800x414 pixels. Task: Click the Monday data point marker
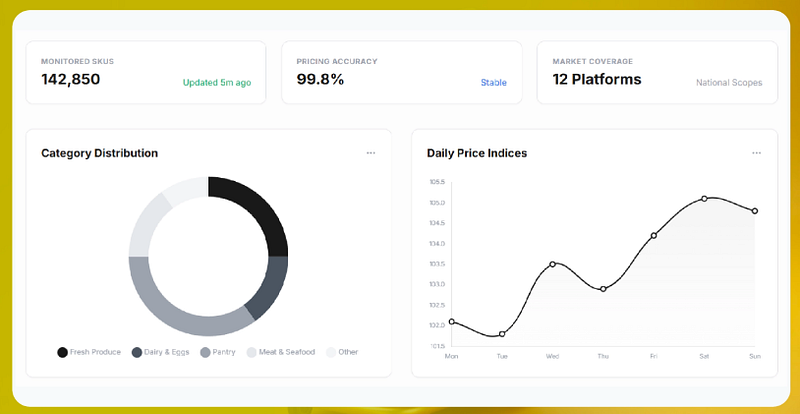[452, 322]
